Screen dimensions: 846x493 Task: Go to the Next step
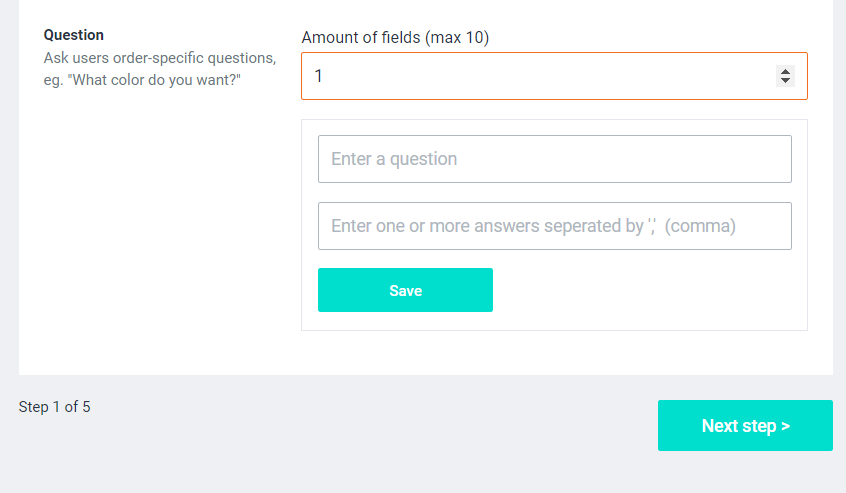[745, 426]
